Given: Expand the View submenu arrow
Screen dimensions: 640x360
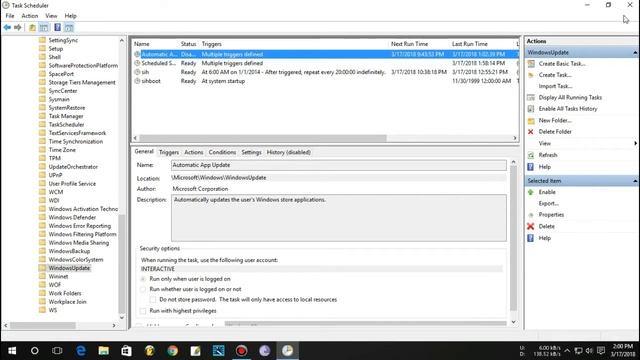Looking at the screenshot, I should pyautogui.click(x=635, y=143).
